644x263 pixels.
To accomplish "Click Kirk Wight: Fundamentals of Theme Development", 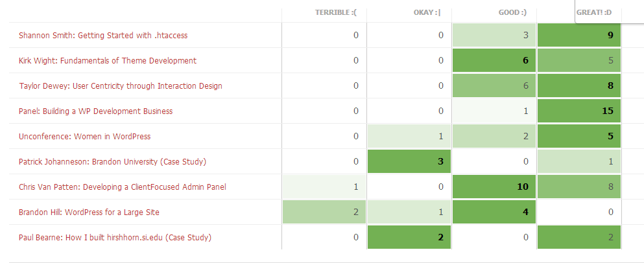I will pyautogui.click(x=108, y=61).
